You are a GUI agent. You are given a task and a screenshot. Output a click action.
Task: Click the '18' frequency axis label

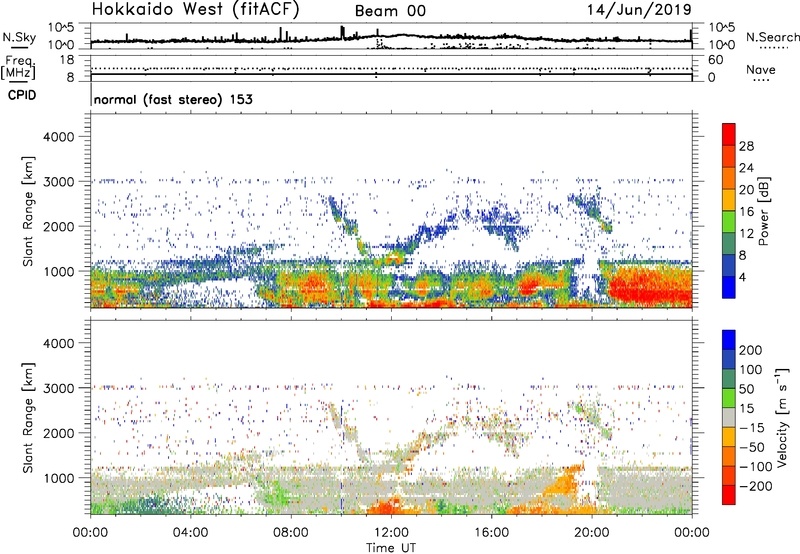coord(67,60)
